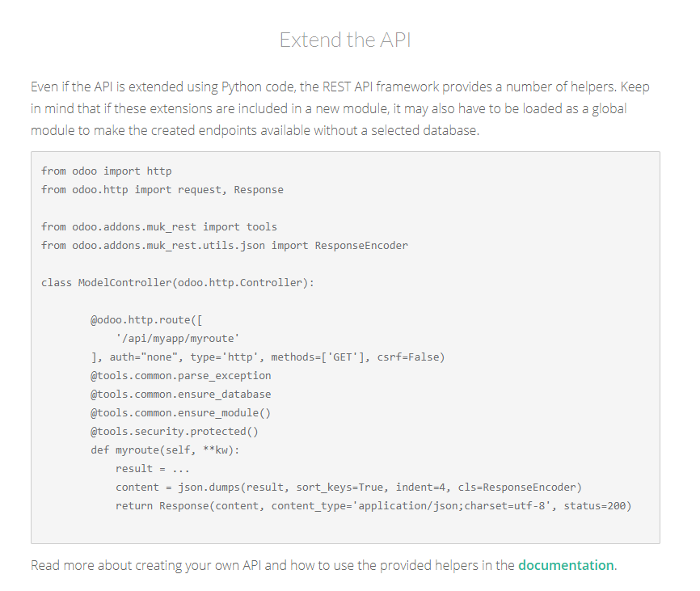Click the introductory paragraph about helpers
Screen dimensions: 700x591
[340, 108]
